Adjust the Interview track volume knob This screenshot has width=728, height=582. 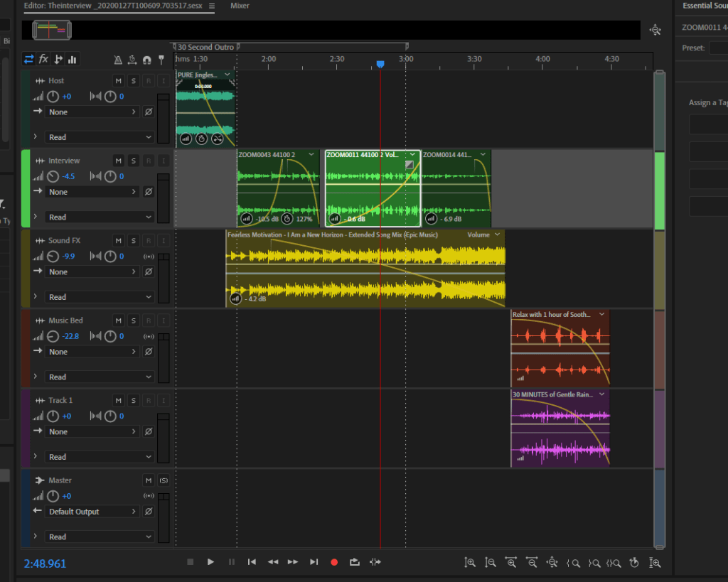(53, 176)
